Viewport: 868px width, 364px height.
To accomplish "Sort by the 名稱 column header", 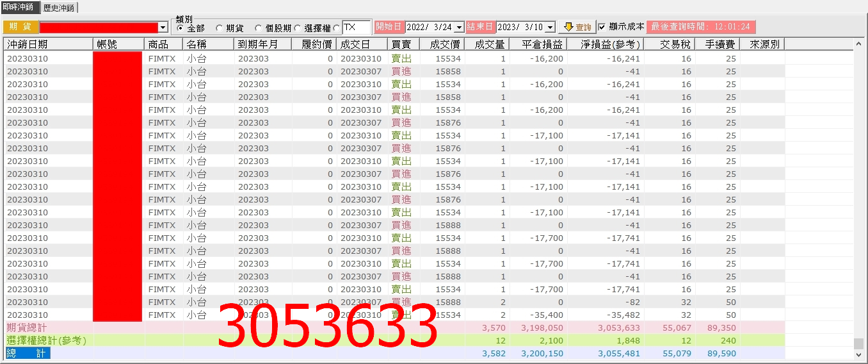I will 209,44.
